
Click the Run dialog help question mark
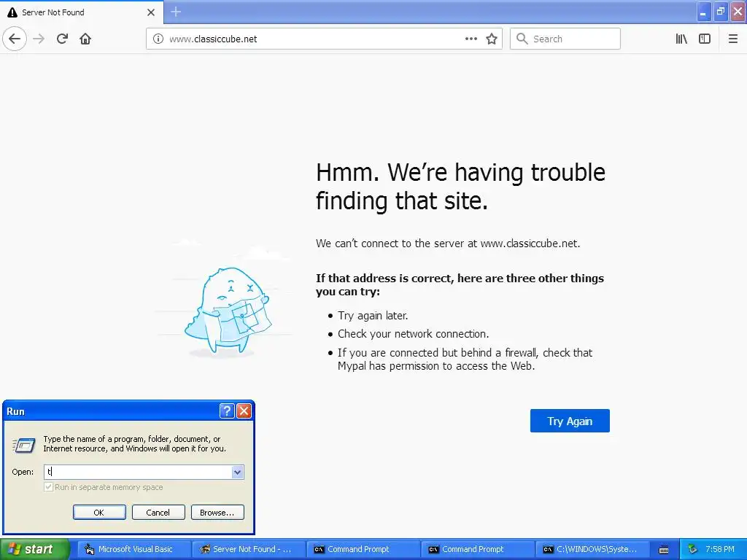click(x=227, y=411)
